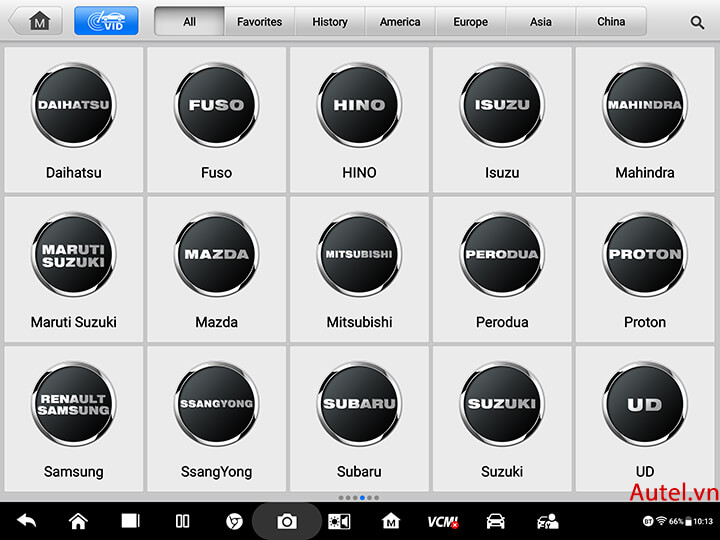Open split-screen view icon
Screen dimensions: 720x540
pos(182,521)
